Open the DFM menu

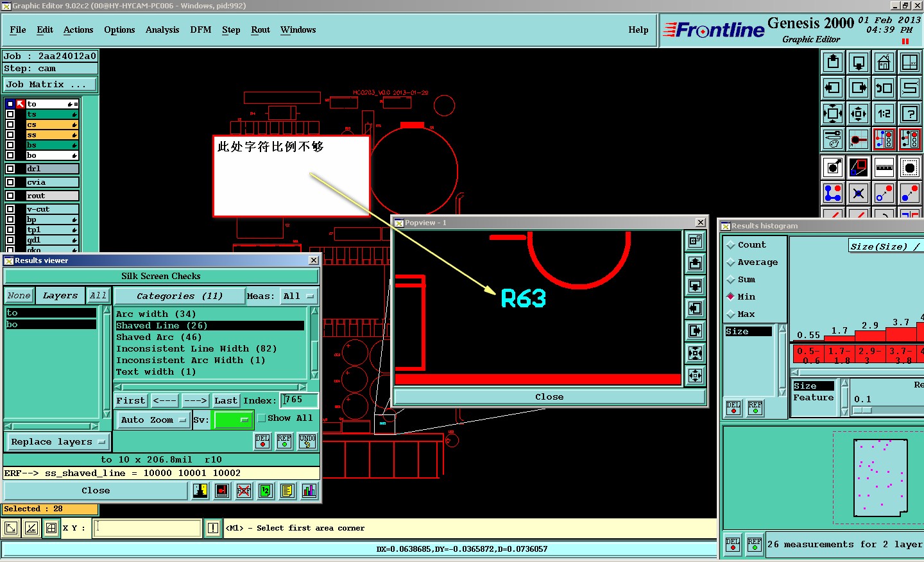click(200, 30)
